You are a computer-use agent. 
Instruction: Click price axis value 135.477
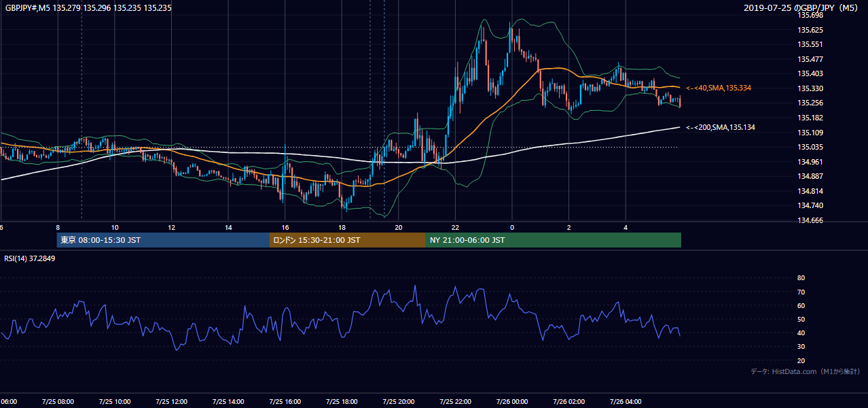(x=810, y=59)
